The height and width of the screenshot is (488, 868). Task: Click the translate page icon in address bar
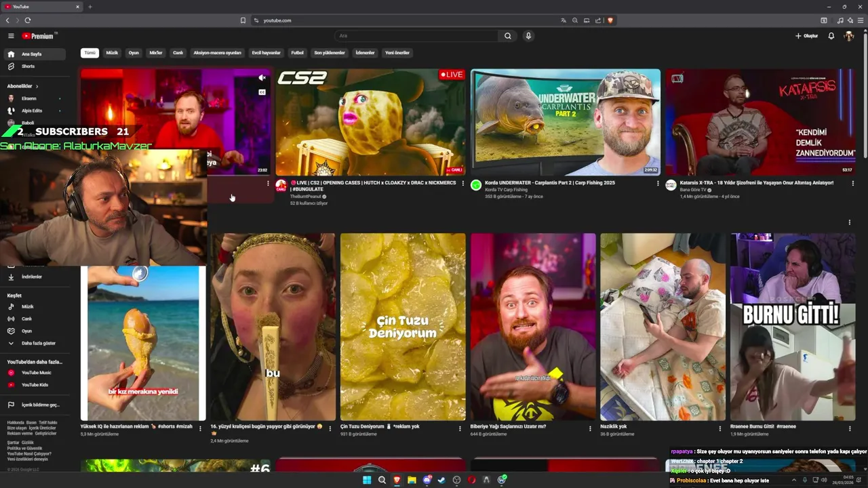coord(563,20)
